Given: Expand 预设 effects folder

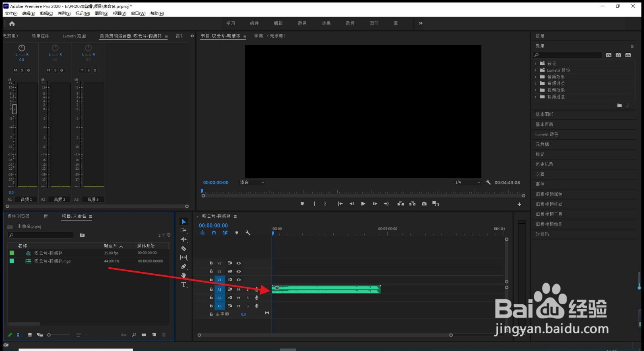Looking at the screenshot, I should [535, 64].
